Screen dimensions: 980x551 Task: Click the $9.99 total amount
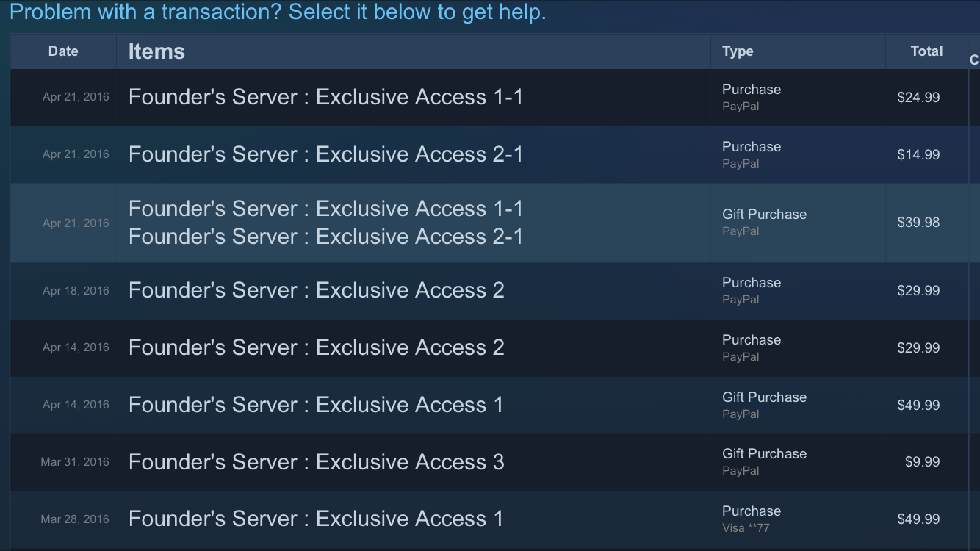922,462
